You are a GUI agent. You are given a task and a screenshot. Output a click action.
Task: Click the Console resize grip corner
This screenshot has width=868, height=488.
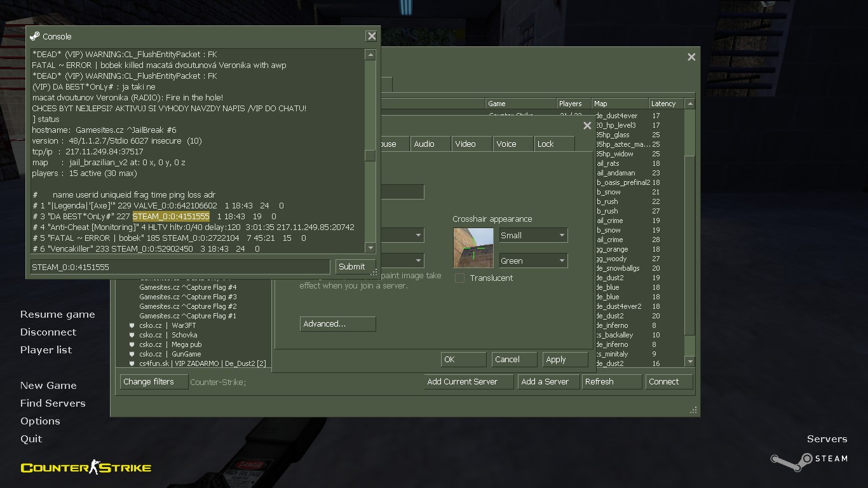tap(374, 273)
